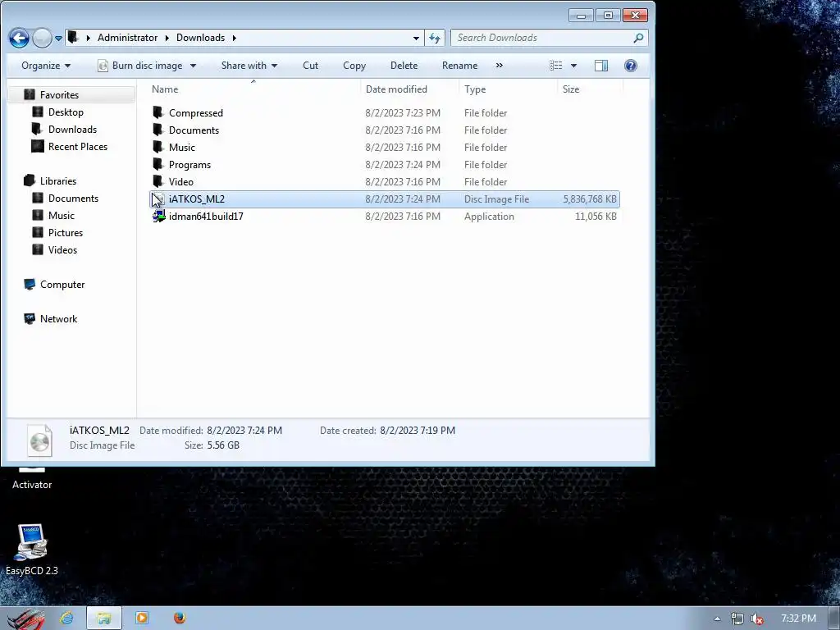The image size is (840, 630).
Task: Open the Start menu
Action: tap(26, 619)
